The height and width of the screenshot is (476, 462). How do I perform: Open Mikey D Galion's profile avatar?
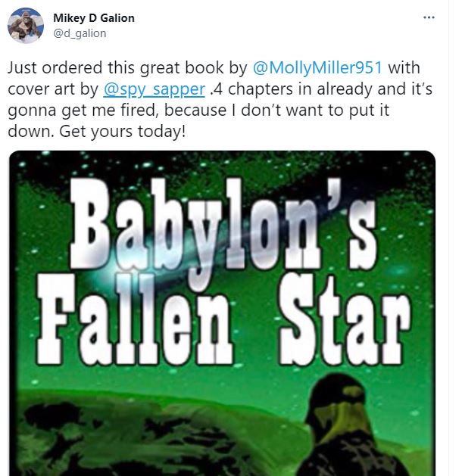(26, 26)
